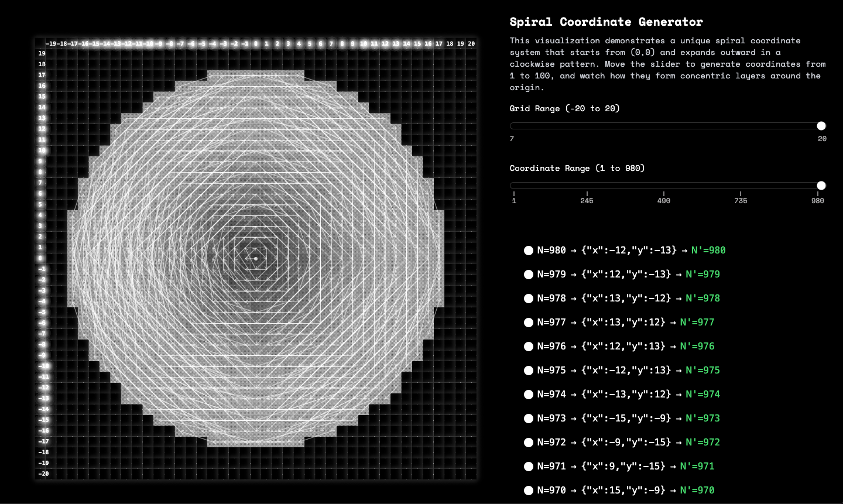The image size is (843, 504).
Task: Select the bullet marker beside N=970
Action: (529, 491)
